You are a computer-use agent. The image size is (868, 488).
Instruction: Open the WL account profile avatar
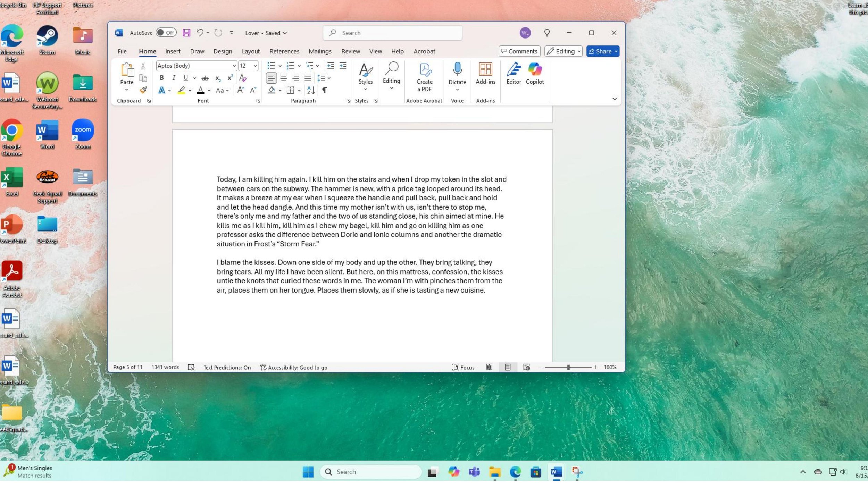[525, 33]
